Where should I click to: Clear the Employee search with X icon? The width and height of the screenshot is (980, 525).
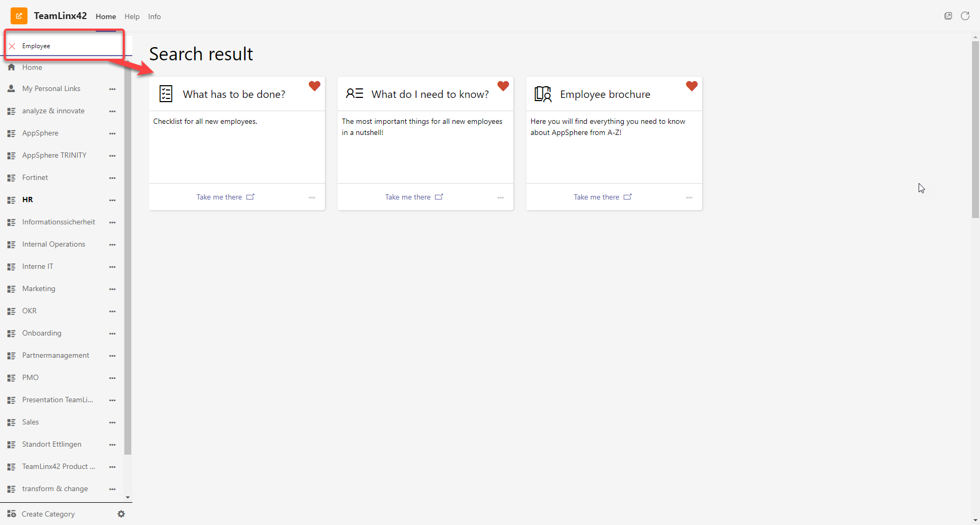[x=12, y=46]
